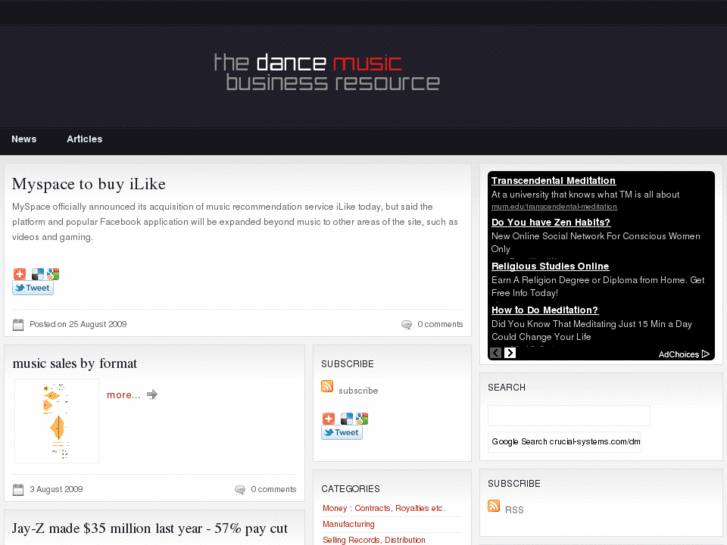The width and height of the screenshot is (727, 545).
Task: Click the RSS link in the right sidebar
Action: tap(514, 510)
